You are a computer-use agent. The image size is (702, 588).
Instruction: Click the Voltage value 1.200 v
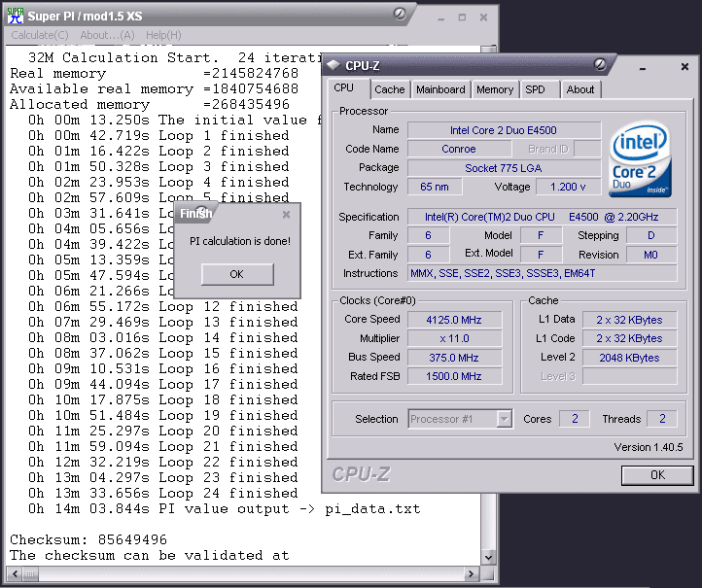tap(568, 187)
